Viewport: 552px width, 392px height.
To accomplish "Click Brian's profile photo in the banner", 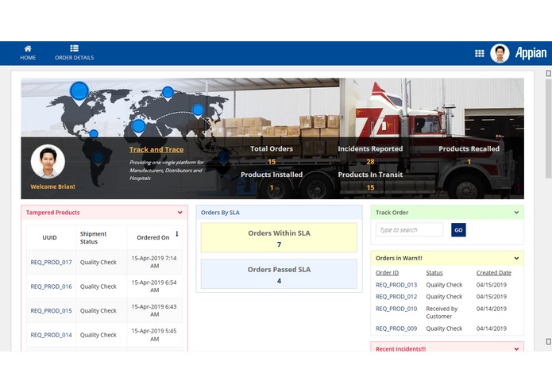I will [x=48, y=161].
